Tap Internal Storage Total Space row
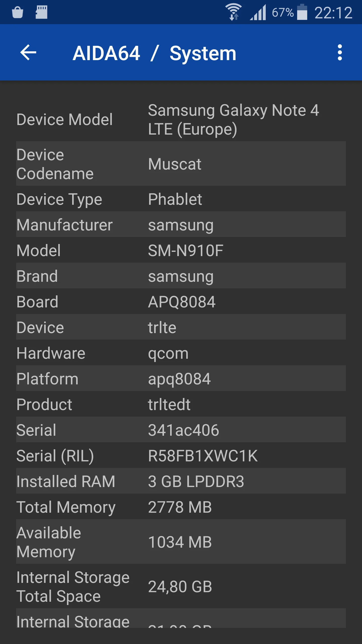 [x=181, y=586]
